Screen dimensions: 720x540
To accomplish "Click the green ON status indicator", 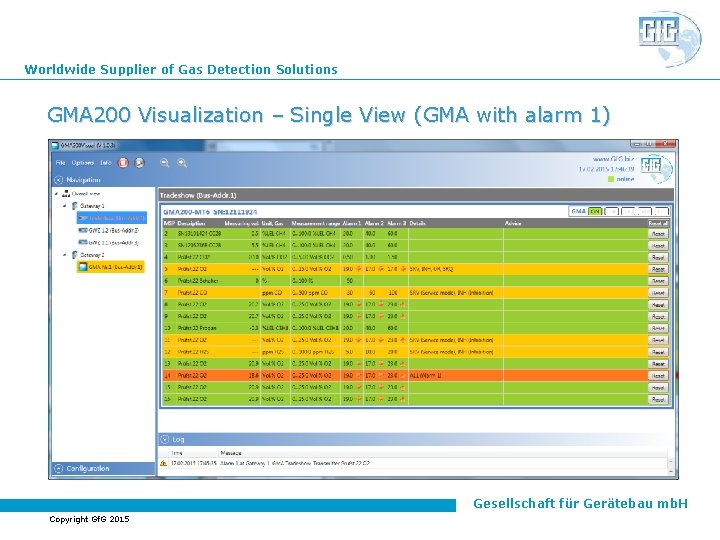I will pyautogui.click(x=595, y=211).
